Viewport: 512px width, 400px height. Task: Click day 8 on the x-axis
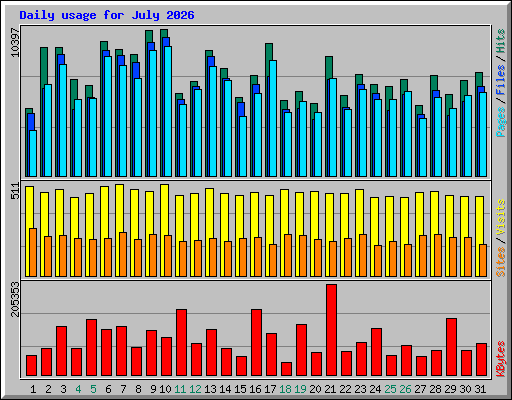coord(138,389)
